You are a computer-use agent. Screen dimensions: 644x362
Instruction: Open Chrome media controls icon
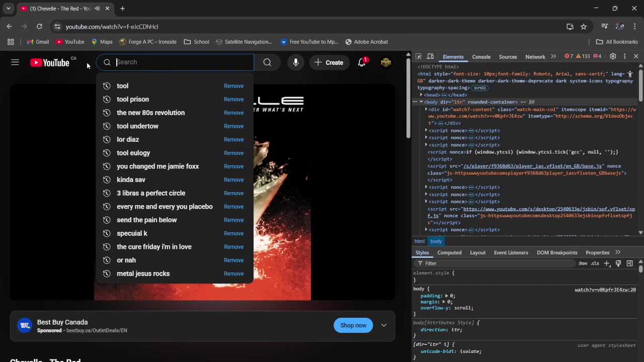pyautogui.click(x=605, y=27)
